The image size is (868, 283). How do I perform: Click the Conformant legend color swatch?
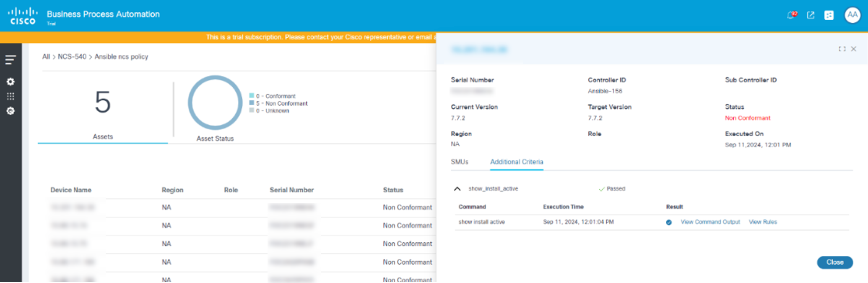pyautogui.click(x=252, y=95)
